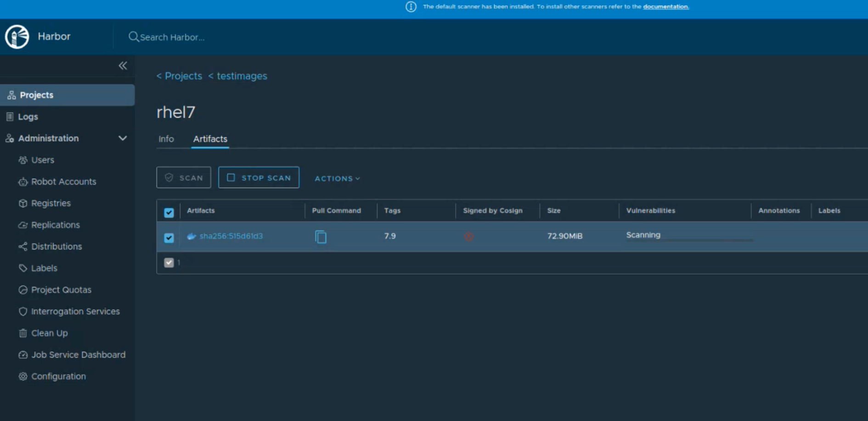Open the Actions dropdown menu
868x421 pixels.
tap(337, 178)
